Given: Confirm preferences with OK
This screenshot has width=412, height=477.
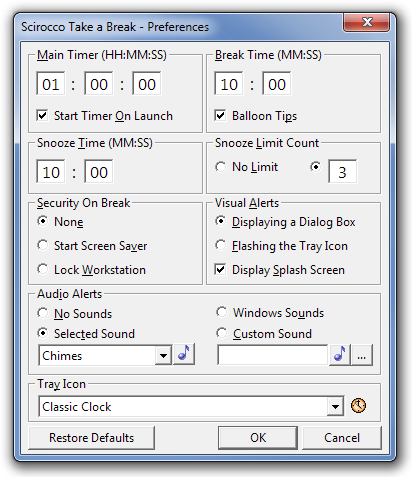Looking at the screenshot, I should click(x=258, y=438).
